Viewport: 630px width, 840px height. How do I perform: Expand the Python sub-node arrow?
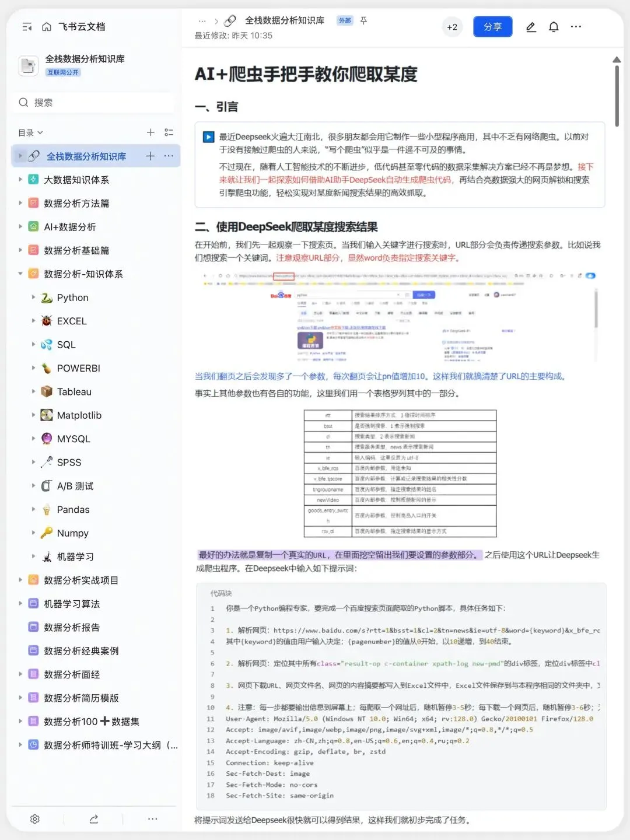33,297
